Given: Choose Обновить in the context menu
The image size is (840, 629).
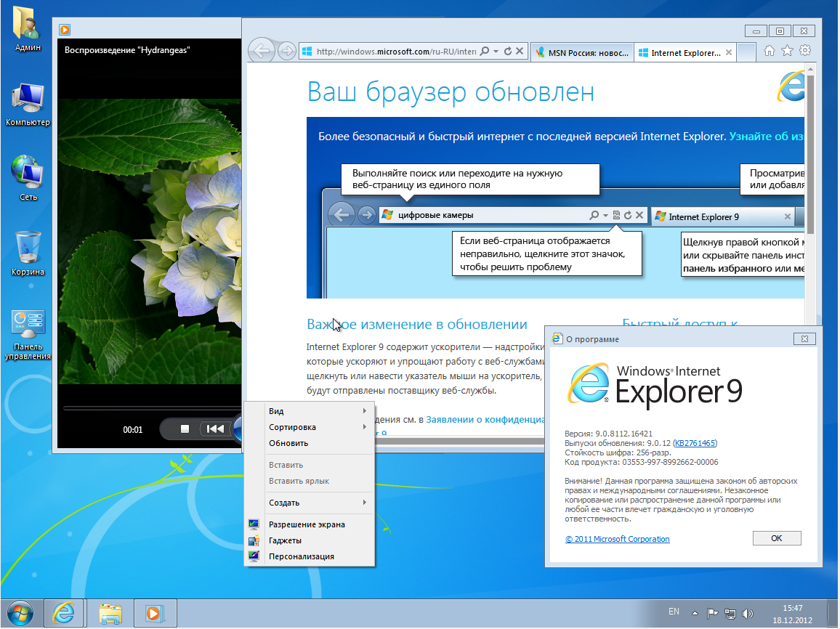Looking at the screenshot, I should click(309, 443).
